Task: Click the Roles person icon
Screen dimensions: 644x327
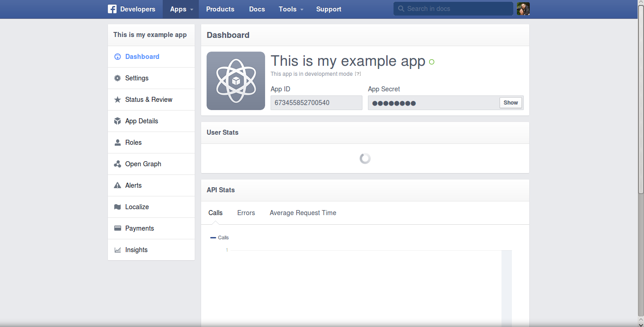Action: [x=117, y=142]
